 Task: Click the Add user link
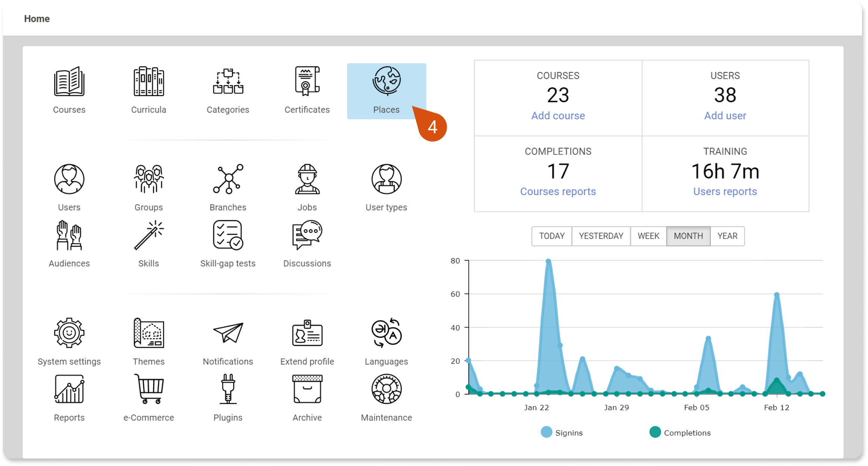[x=725, y=116]
